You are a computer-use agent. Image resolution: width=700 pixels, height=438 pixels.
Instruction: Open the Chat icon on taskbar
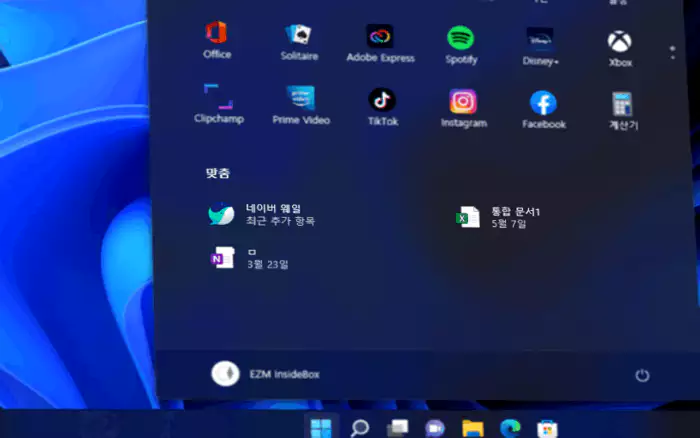coord(435,428)
